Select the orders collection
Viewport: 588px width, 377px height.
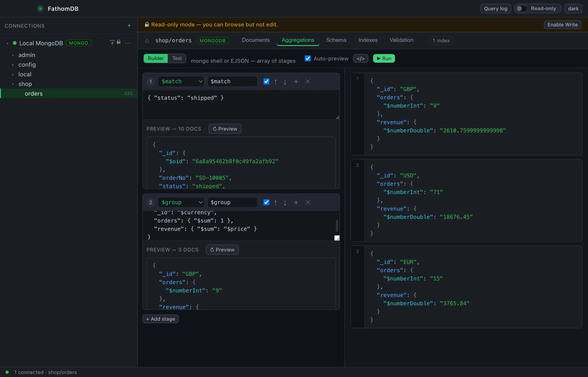point(69,94)
